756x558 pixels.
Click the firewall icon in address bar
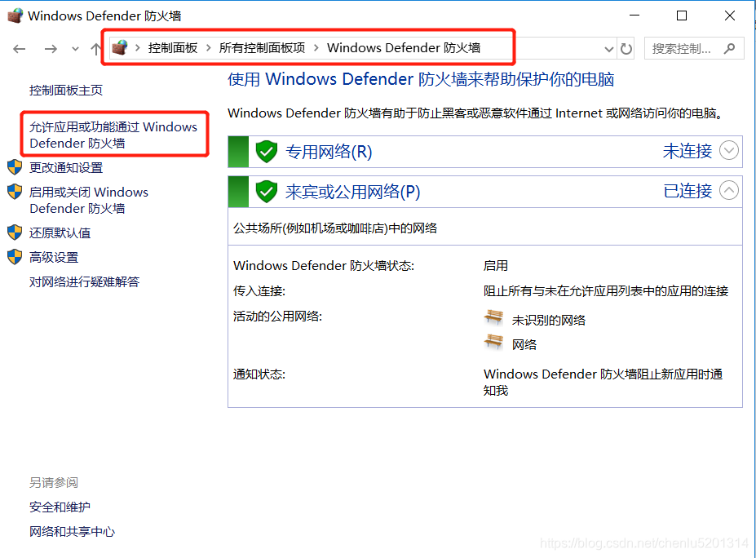point(120,47)
